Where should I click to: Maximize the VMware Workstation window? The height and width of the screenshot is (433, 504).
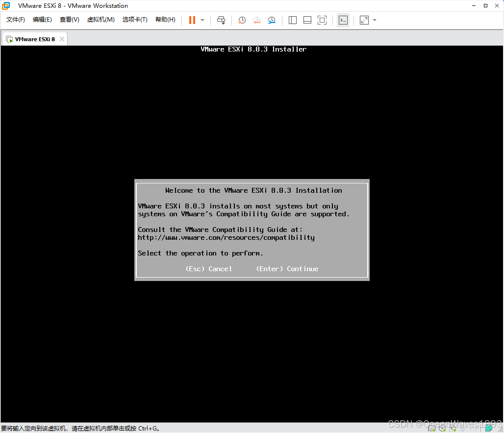pos(485,6)
